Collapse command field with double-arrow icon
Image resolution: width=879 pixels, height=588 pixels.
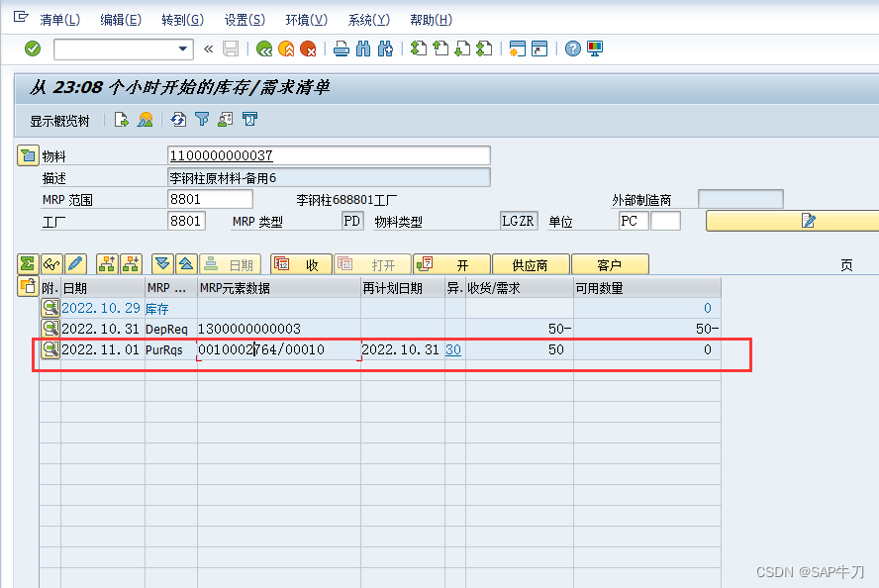click(x=209, y=49)
